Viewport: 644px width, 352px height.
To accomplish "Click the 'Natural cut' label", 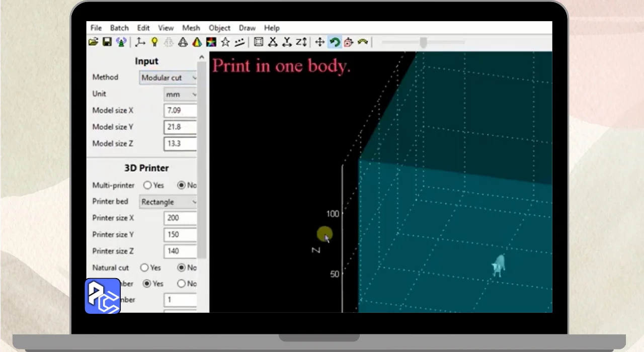I will pyautogui.click(x=111, y=268).
